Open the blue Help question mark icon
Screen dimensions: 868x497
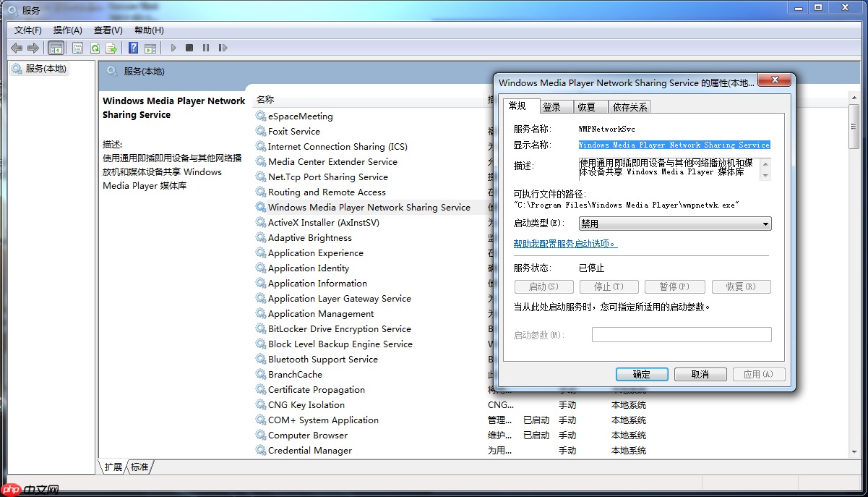pyautogui.click(x=133, y=48)
